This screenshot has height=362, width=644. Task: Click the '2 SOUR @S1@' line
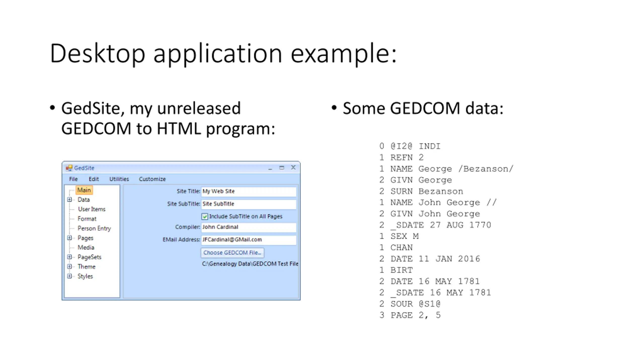[410, 304]
